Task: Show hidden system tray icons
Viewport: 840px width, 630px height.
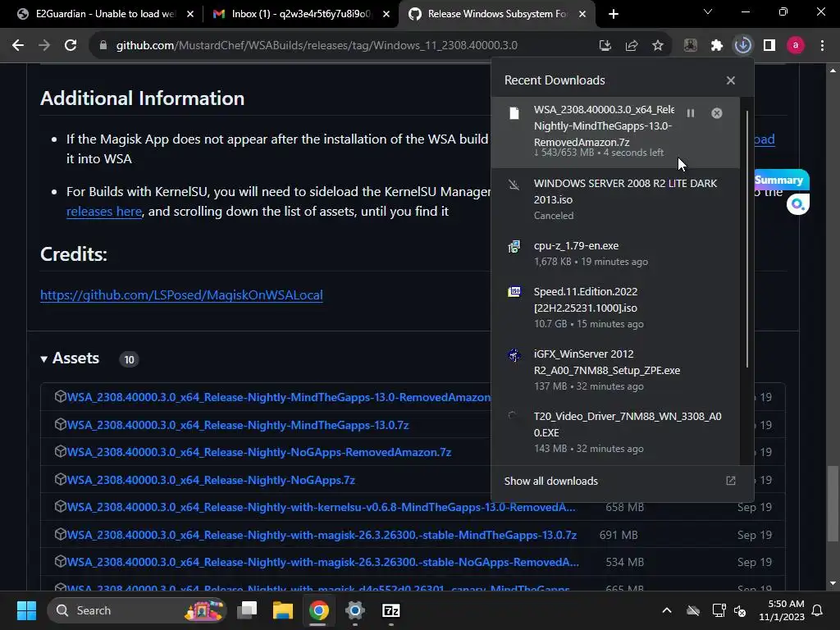Action: pos(666,610)
